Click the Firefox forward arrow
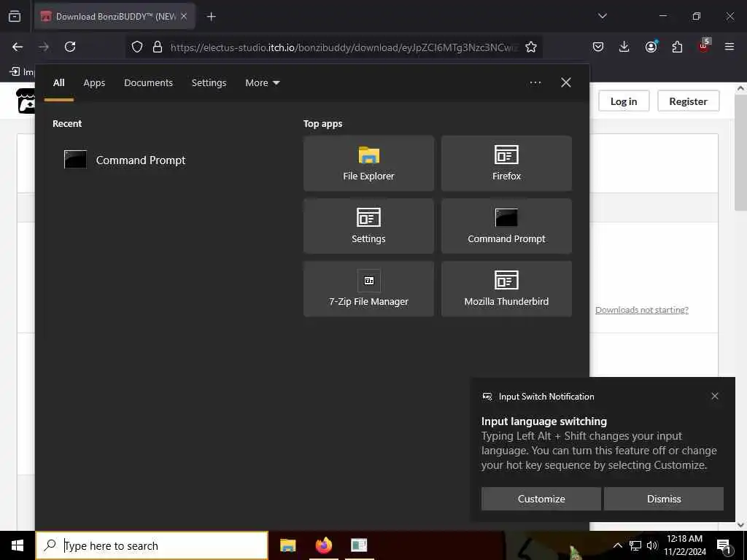Image resolution: width=747 pixels, height=560 pixels. click(x=44, y=47)
